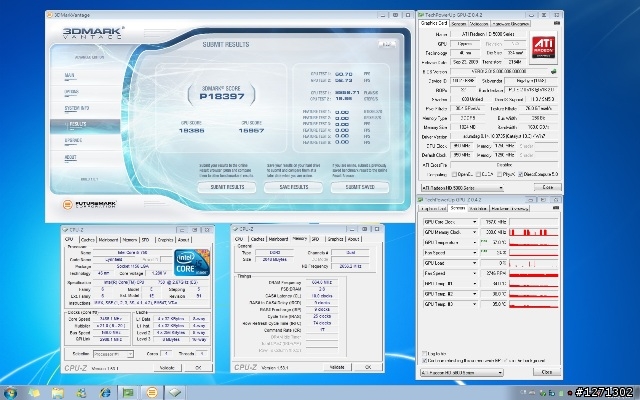640x400 pixels.
Task: Open the Fan Speed RPM sensor dropdown
Action: pyautogui.click(x=474, y=273)
